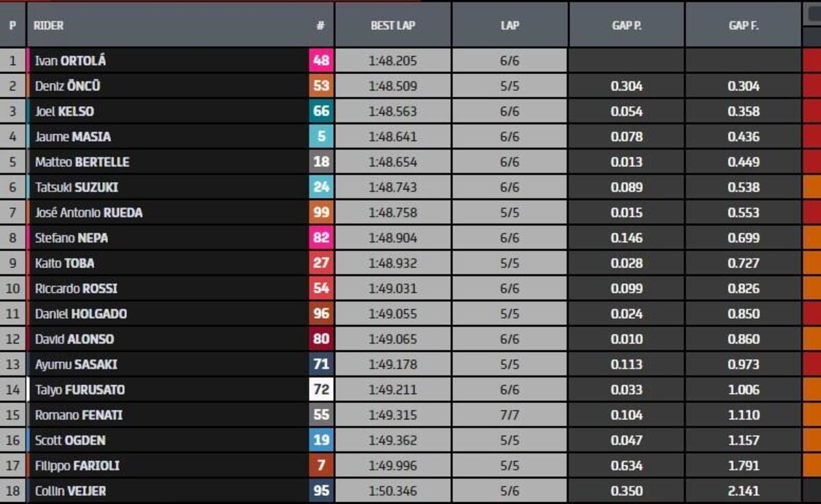Screen dimensions: 821x504
Task: Select rider Deniz ÖNCÜ
Action: tap(68, 86)
